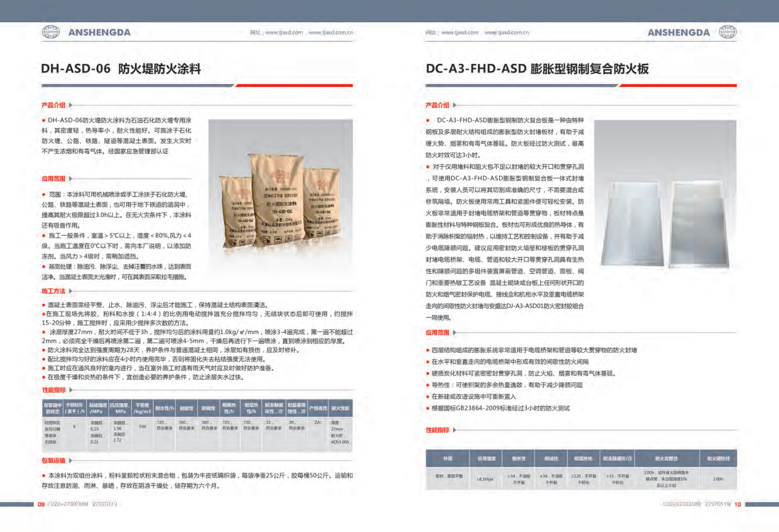Screen dimensions: 779x532
Task: Click the ANSHENGDA globe logo on left page
Action: (x=50, y=33)
